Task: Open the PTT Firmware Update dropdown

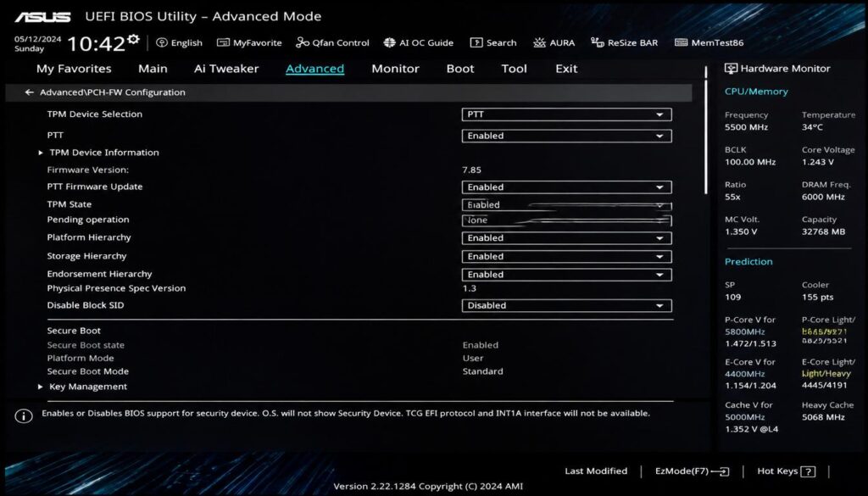Action: click(x=566, y=187)
